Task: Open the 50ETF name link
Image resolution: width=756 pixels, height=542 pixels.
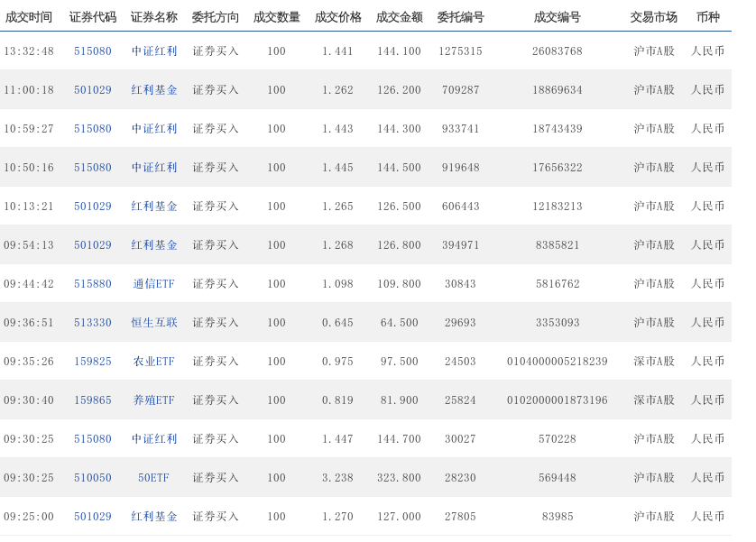Action: [x=153, y=478]
